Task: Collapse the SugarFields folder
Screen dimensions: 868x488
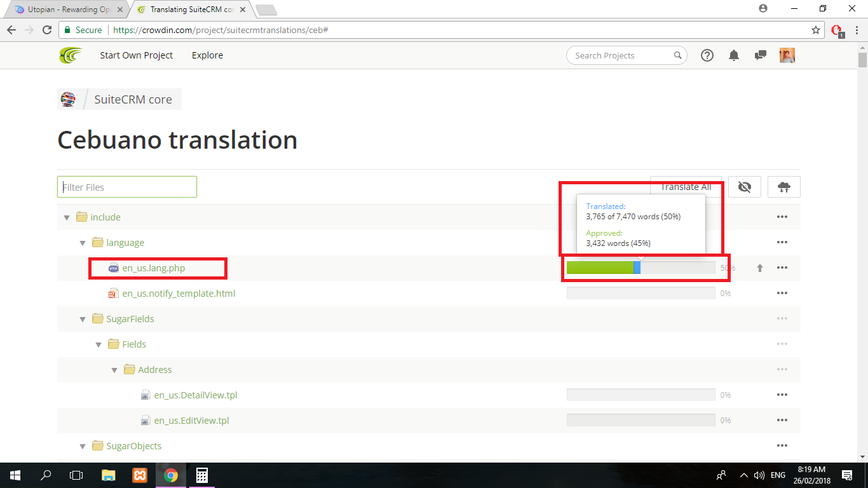Action: [x=83, y=319]
